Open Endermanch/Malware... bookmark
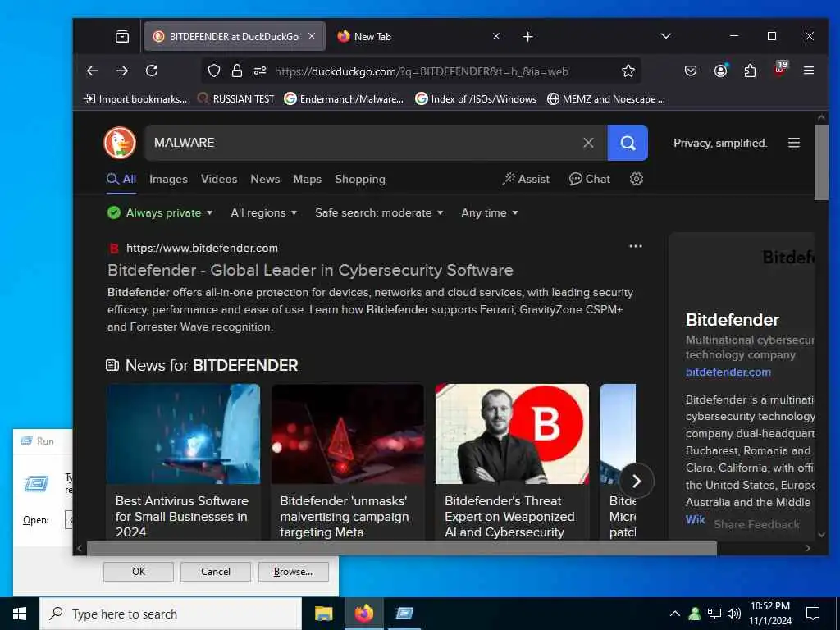Image resolution: width=840 pixels, height=630 pixels. point(344,99)
